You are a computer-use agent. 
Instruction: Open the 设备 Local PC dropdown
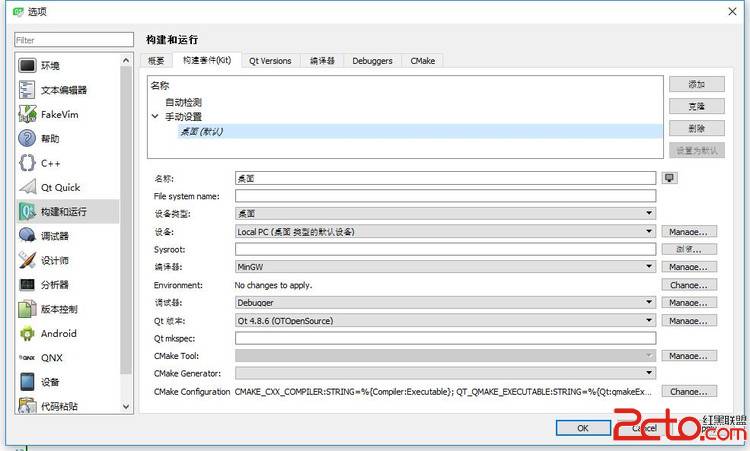445,231
